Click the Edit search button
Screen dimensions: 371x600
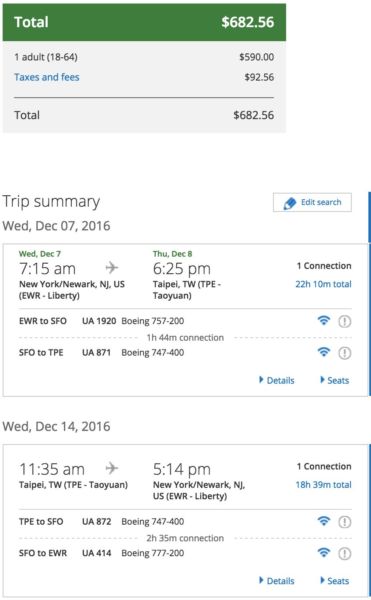coord(312,202)
